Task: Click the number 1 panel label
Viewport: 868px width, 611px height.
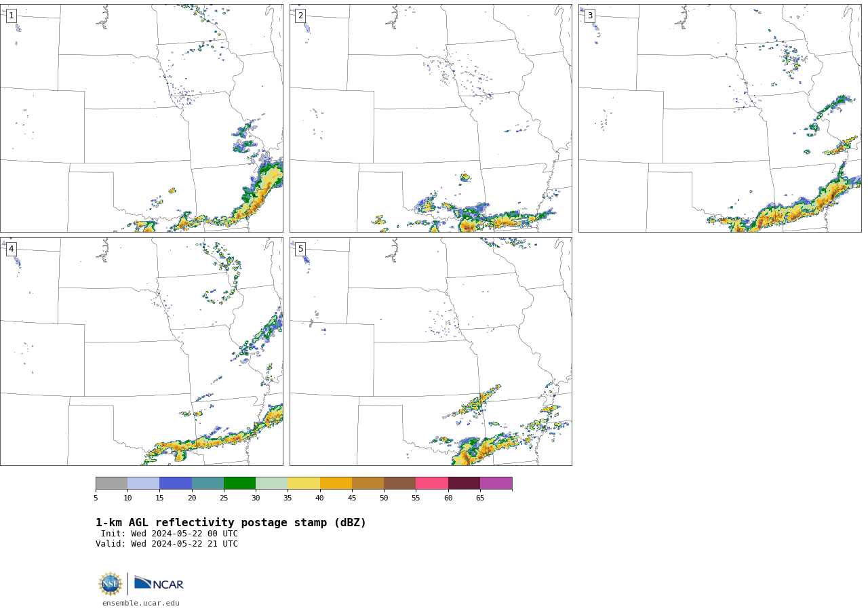Action: pyautogui.click(x=11, y=16)
